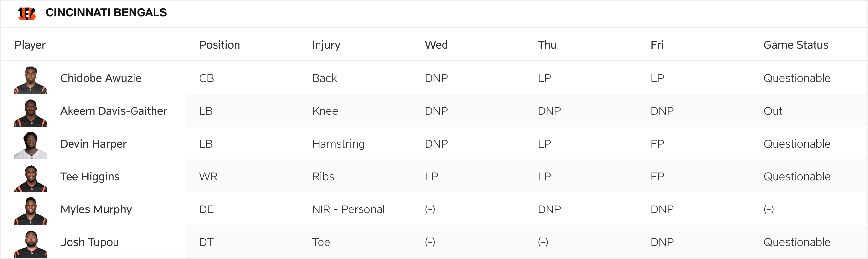Open Josh Tupou player name link
Image resolution: width=868 pixels, height=259 pixels.
pyautogui.click(x=90, y=242)
